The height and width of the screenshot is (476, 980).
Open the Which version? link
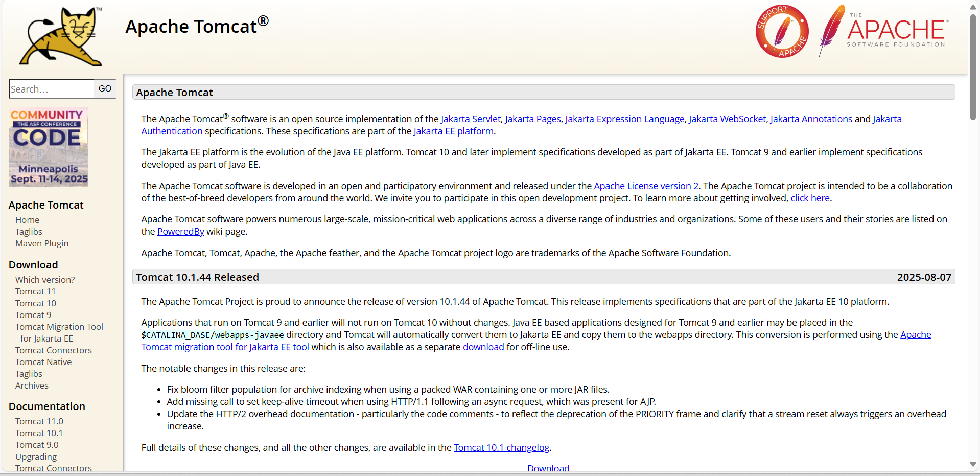[45, 280]
